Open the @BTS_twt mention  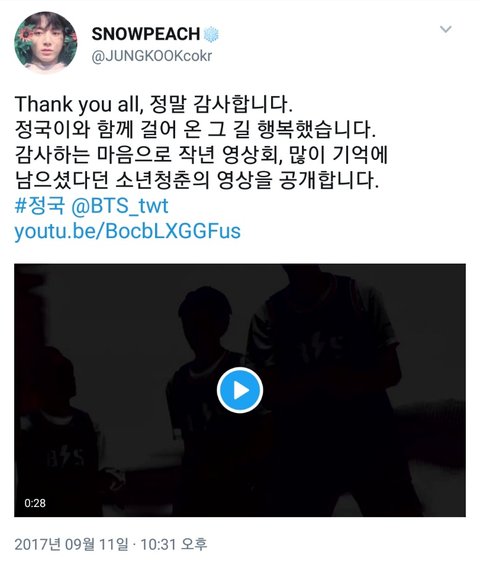coord(120,206)
